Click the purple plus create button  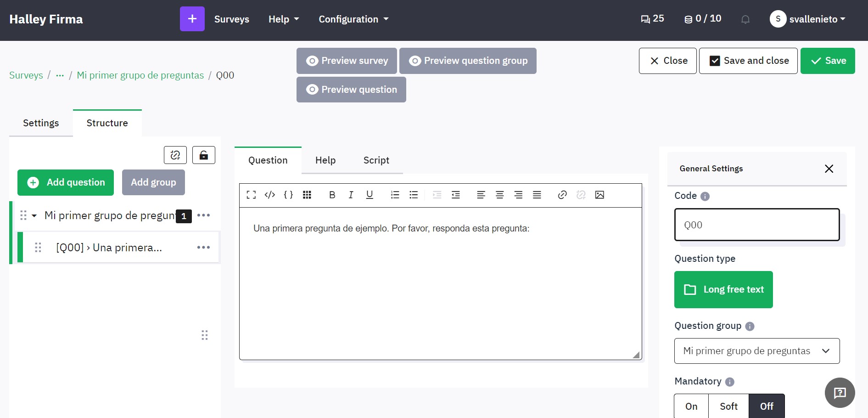[192, 19]
